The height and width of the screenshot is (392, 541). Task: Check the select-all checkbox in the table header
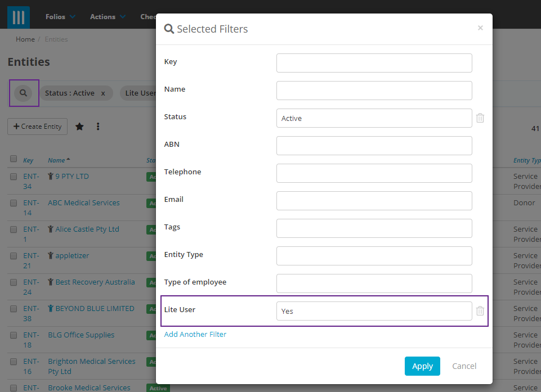(14, 159)
